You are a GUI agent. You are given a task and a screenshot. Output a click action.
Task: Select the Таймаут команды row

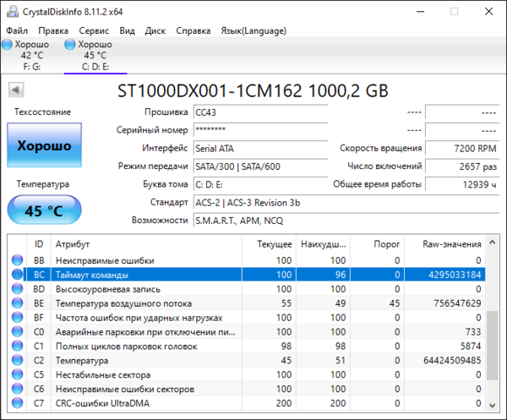tap(247, 274)
